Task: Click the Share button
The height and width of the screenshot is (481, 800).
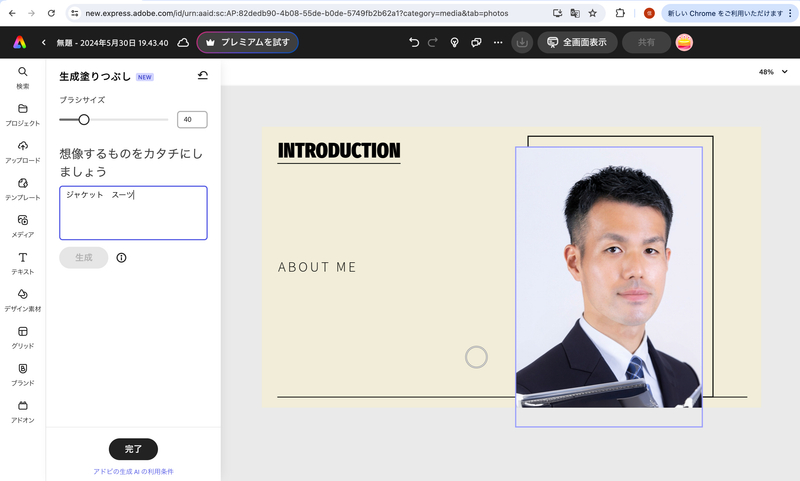Action: 646,42
